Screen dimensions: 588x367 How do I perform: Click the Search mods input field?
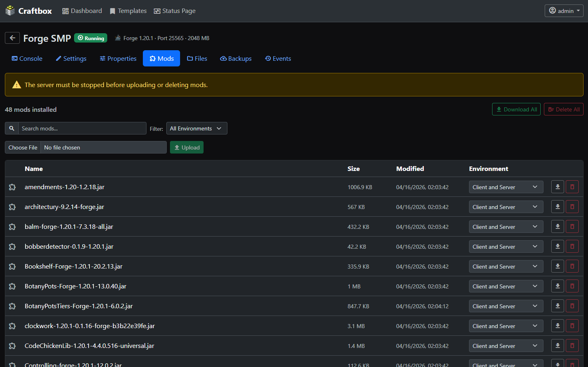pyautogui.click(x=82, y=128)
